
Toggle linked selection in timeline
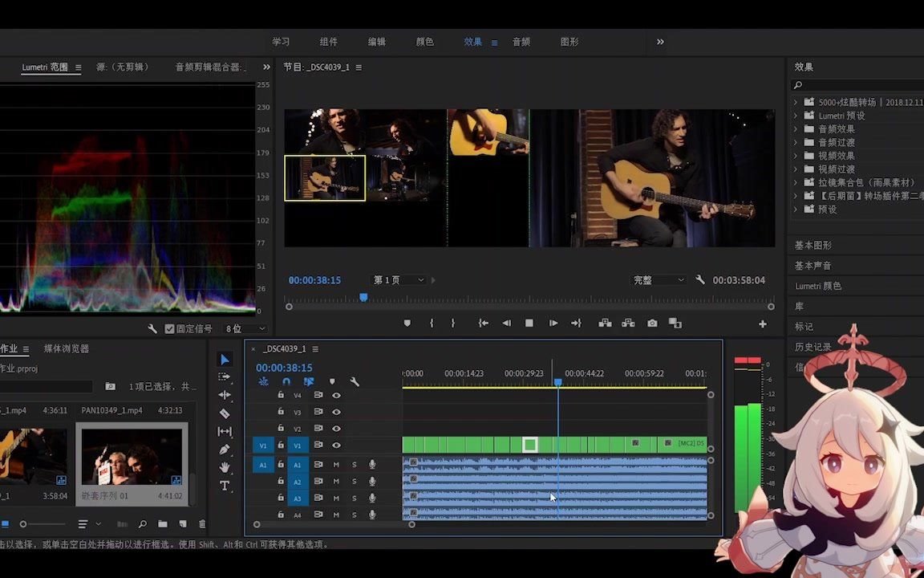[x=309, y=382]
